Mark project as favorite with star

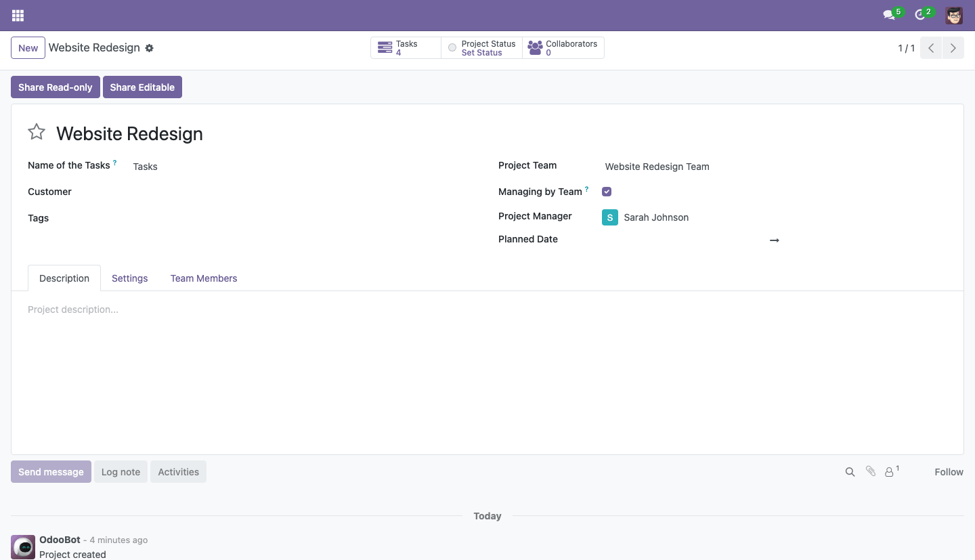click(37, 132)
